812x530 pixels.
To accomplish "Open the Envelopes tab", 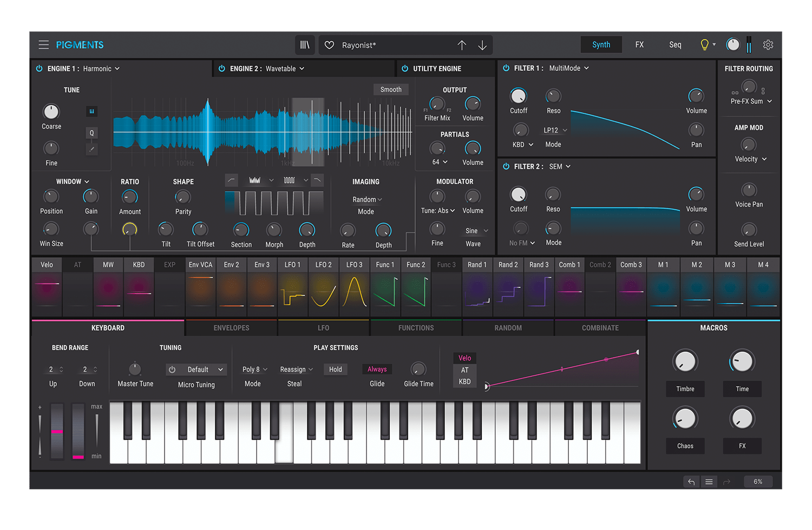I will [x=231, y=328].
